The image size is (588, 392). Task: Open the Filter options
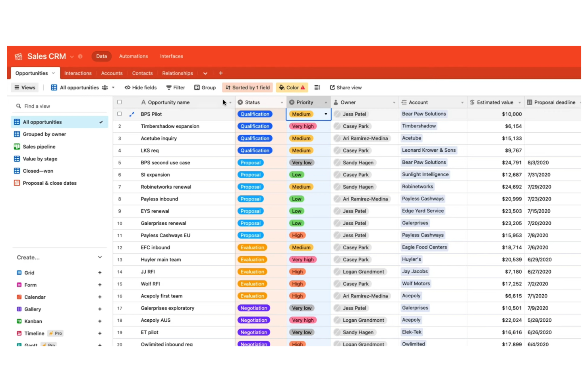[x=175, y=87]
